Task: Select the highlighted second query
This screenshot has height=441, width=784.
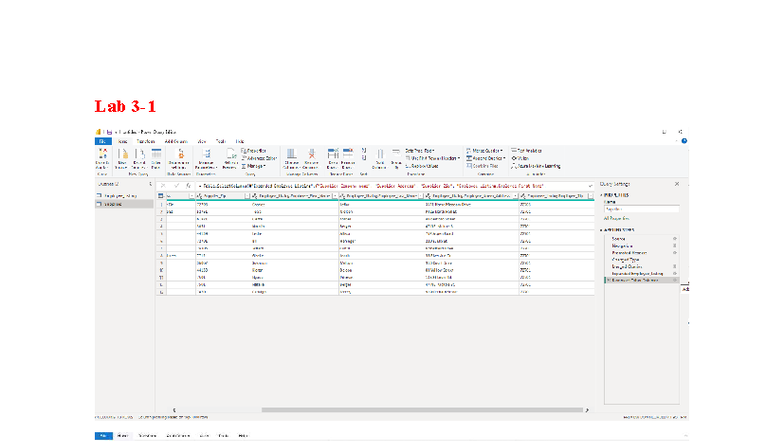Action: (x=124, y=204)
